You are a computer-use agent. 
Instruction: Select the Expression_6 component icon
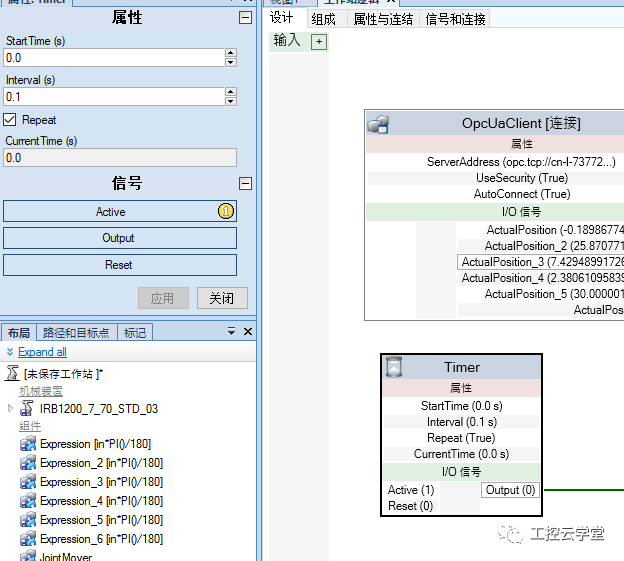(x=28, y=539)
